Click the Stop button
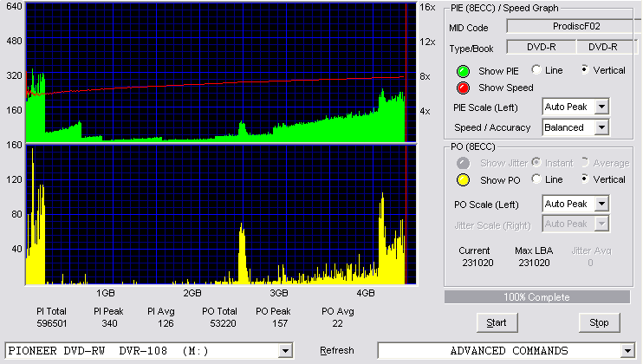 (x=599, y=323)
